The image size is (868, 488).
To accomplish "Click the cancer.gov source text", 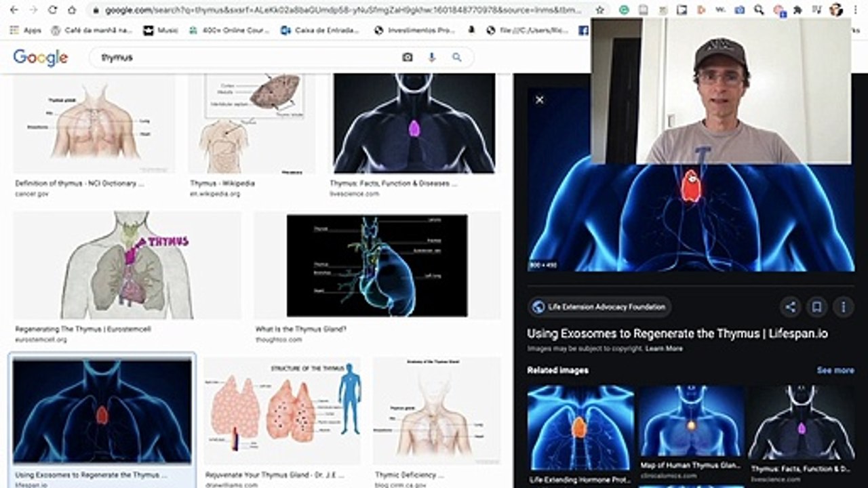I will point(32,194).
